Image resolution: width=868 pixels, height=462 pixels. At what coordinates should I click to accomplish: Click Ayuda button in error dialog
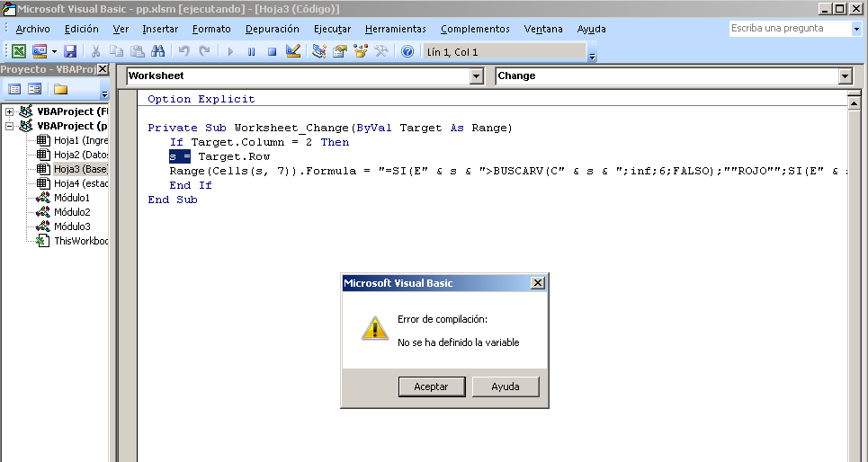tap(506, 386)
